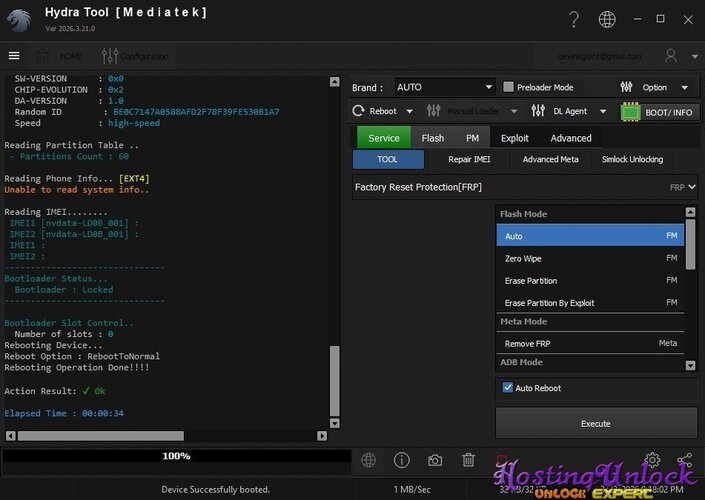Open the Brand AUTO dropdown

pos(443,87)
